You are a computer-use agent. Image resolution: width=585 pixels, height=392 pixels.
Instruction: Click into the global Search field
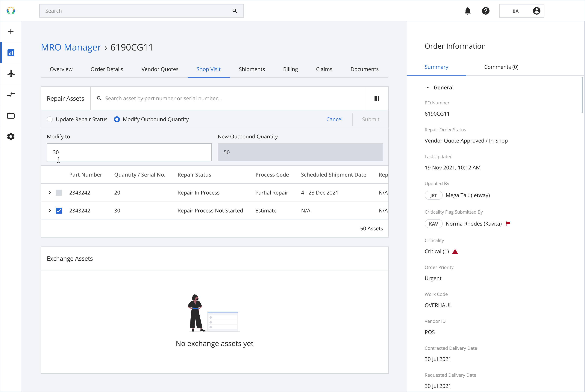click(x=141, y=11)
